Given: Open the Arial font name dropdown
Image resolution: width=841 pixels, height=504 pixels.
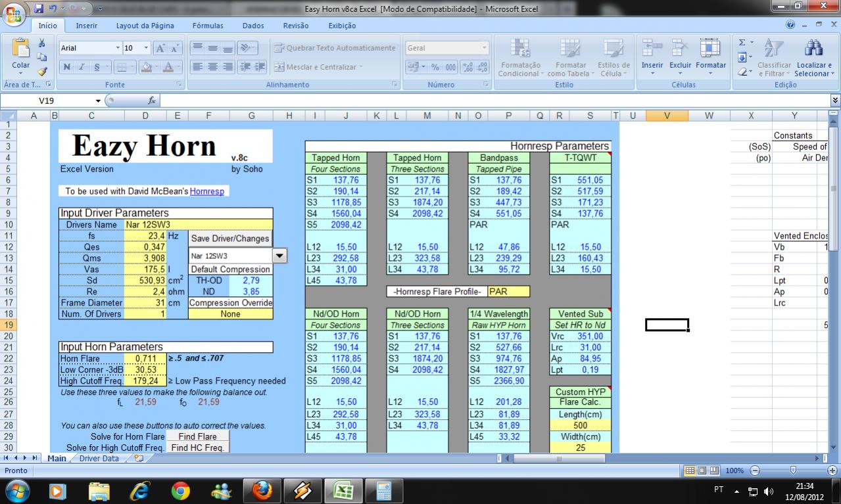Looking at the screenshot, I should pos(118,48).
